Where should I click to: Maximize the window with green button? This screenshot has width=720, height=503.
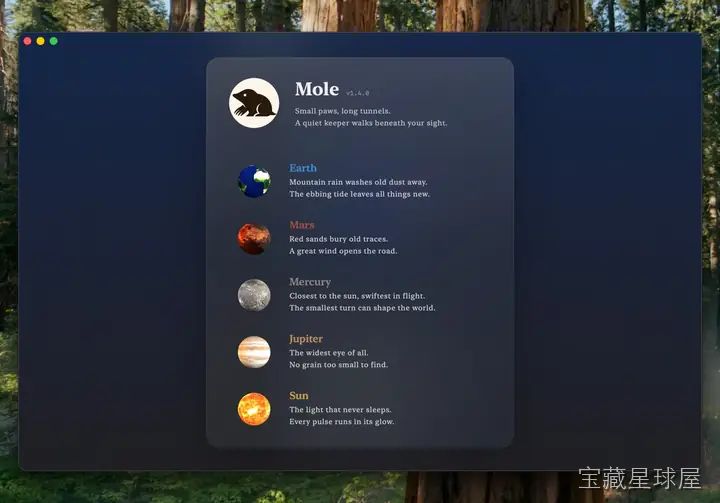pos(54,41)
